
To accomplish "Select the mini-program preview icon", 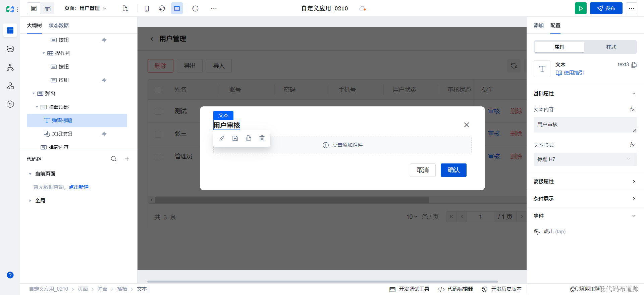I will 162,8.
